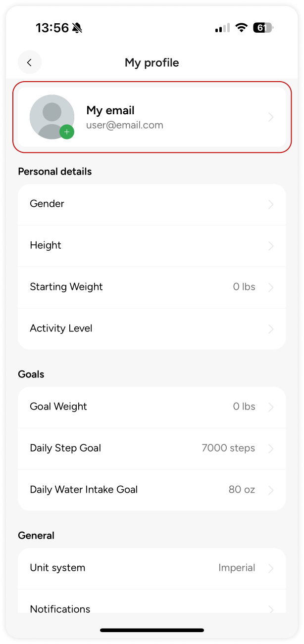The image size is (304, 644).
Task: Tap the Wi-Fi icon in status bar
Action: coord(241,28)
